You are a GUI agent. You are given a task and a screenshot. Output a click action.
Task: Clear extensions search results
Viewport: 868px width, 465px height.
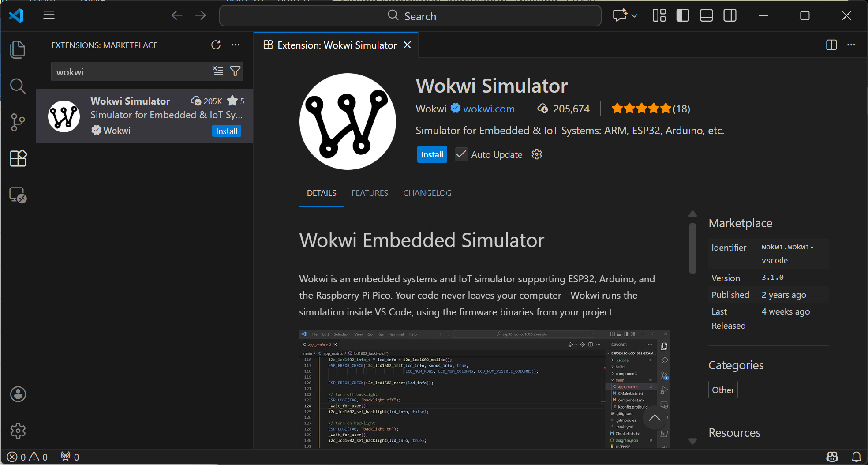(x=218, y=71)
